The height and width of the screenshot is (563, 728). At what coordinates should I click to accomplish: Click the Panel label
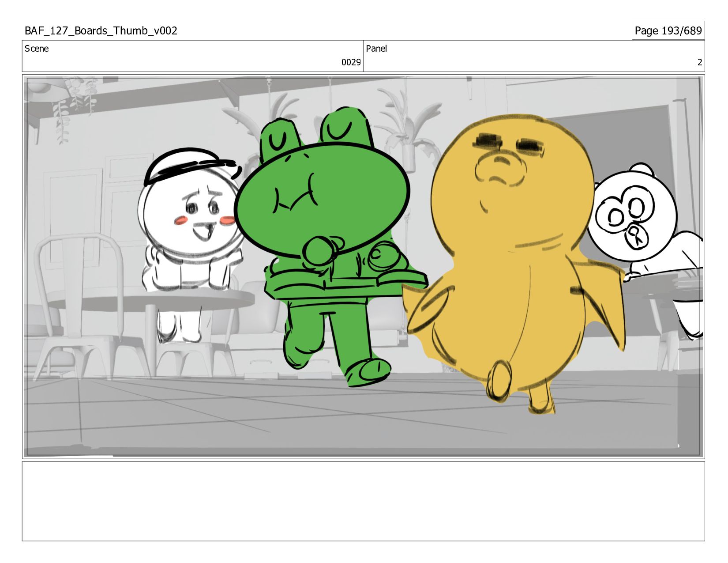376,49
